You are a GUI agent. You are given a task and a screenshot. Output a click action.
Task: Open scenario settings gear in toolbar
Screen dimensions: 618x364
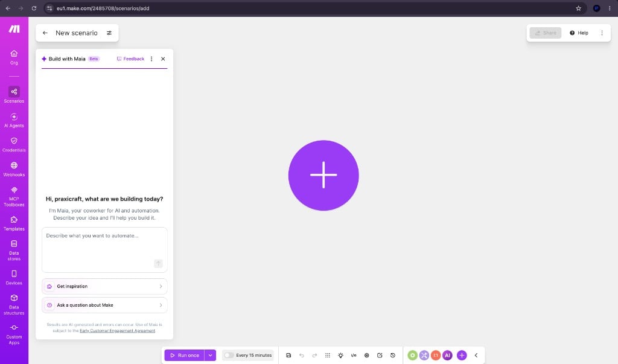[x=366, y=355]
